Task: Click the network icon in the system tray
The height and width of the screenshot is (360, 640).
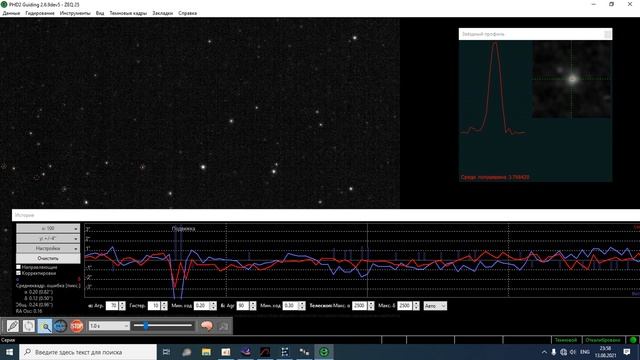Action: click(x=563, y=352)
